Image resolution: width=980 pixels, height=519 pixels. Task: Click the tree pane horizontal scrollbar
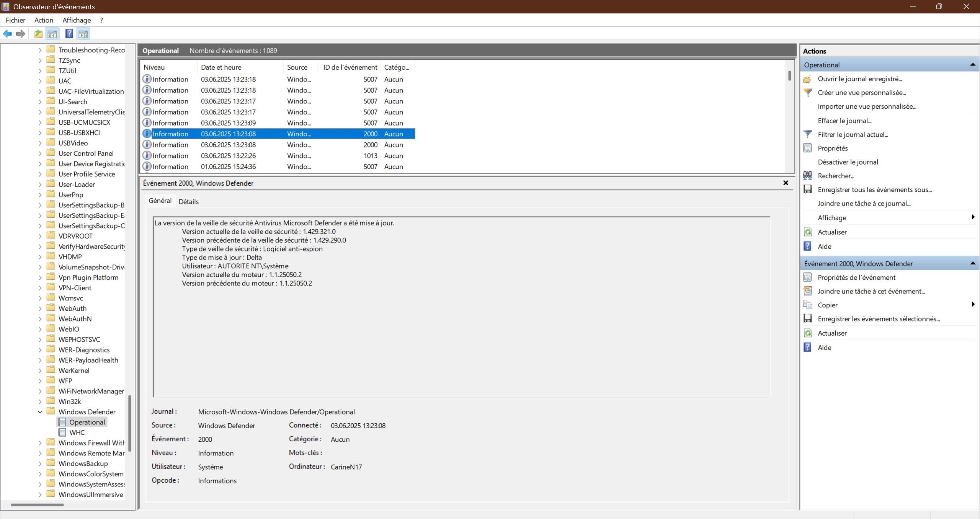[x=37, y=505]
